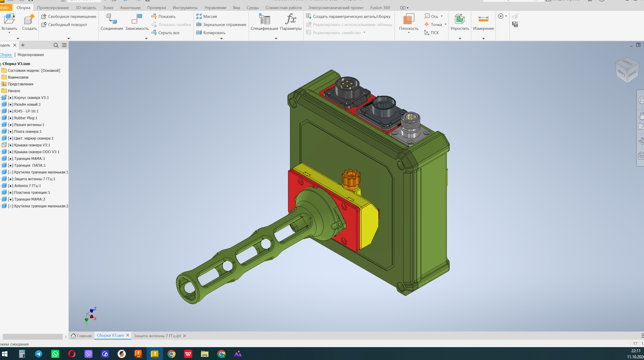Open the Ось (Axis) dropdown arrow
Viewport: 644px width, 360px height.
click(442, 16)
